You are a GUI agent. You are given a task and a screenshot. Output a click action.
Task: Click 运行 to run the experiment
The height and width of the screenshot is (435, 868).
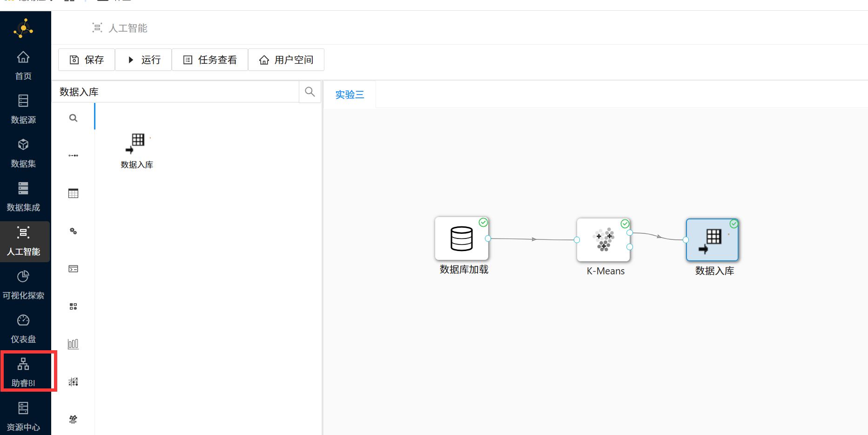tap(143, 60)
